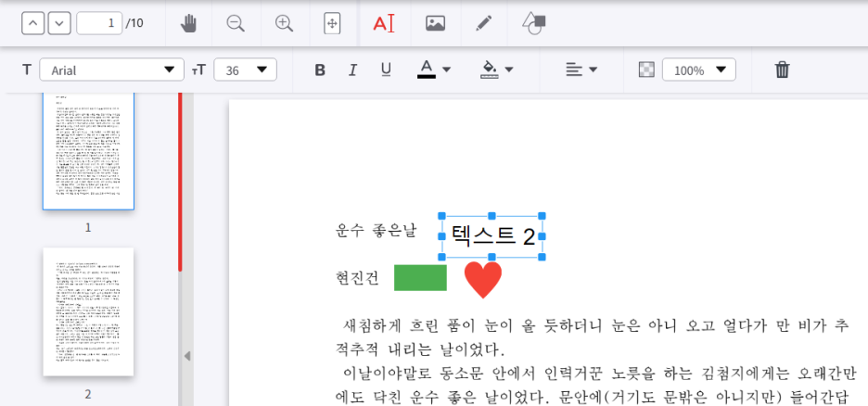Click the text color A icon

coord(427,70)
